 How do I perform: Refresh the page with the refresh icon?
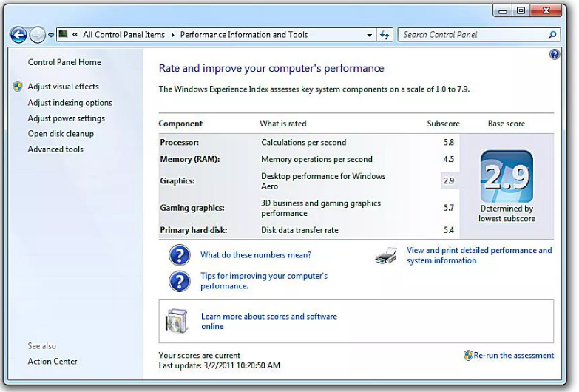pyautogui.click(x=385, y=35)
